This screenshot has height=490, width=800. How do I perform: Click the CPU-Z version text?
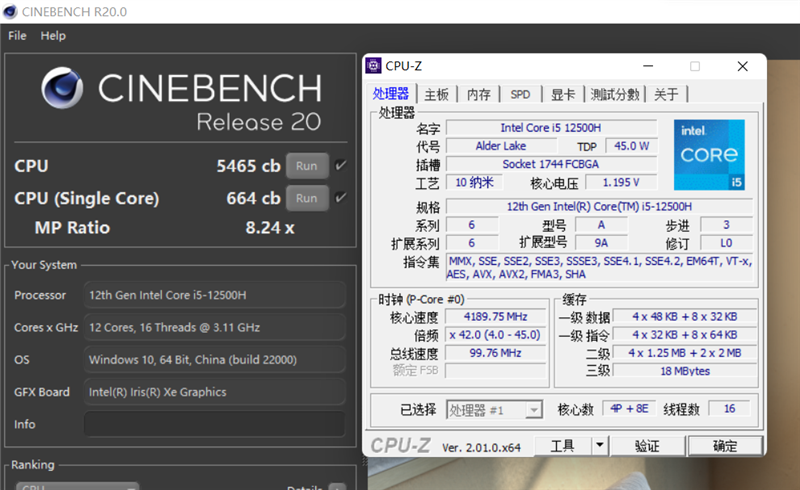click(x=481, y=448)
